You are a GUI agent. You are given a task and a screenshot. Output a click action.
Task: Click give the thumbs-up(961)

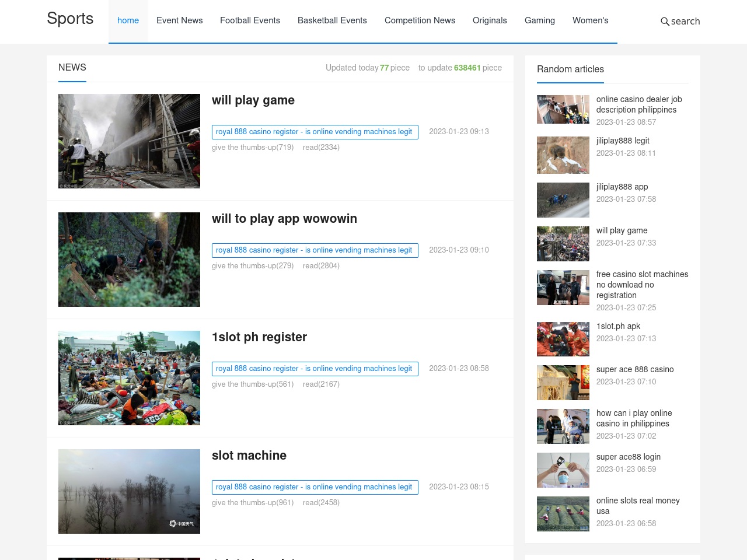pyautogui.click(x=253, y=503)
